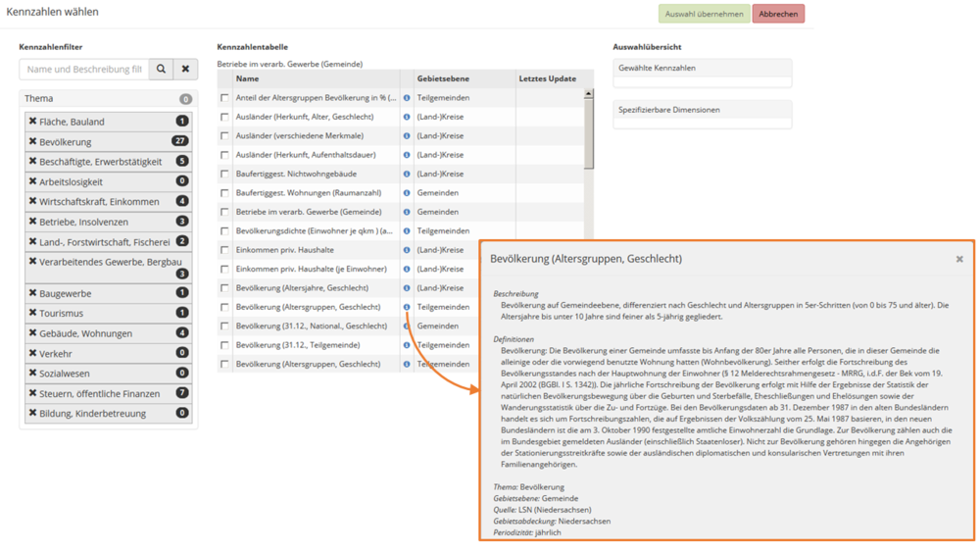Click the search magnifier icon
The height and width of the screenshot is (552, 980).
point(162,70)
